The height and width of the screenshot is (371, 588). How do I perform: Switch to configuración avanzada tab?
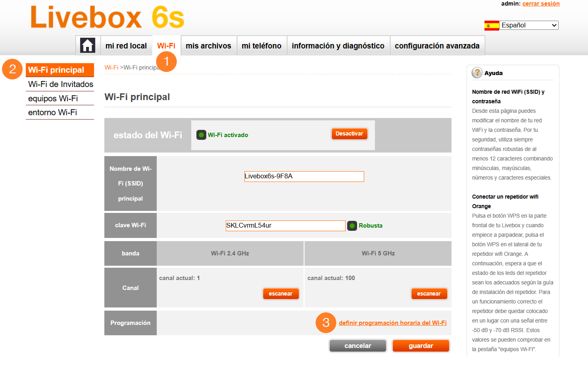pyautogui.click(x=437, y=46)
